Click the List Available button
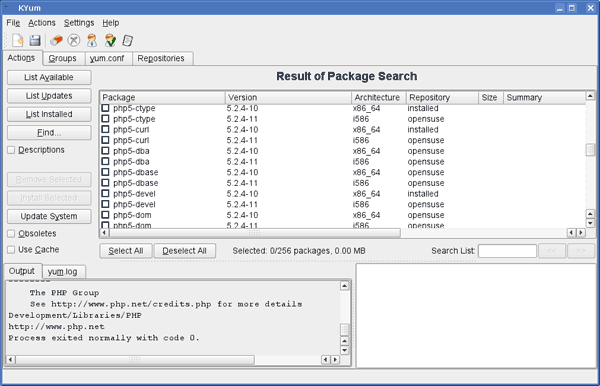600x386 pixels. [x=49, y=77]
